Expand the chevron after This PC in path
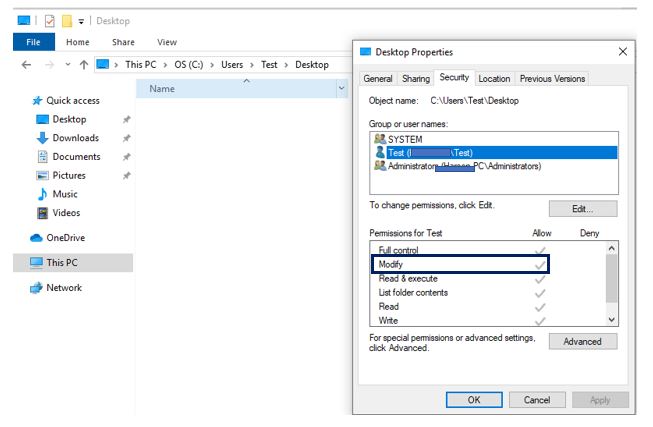Screen dimensions: 653x427 pos(165,65)
